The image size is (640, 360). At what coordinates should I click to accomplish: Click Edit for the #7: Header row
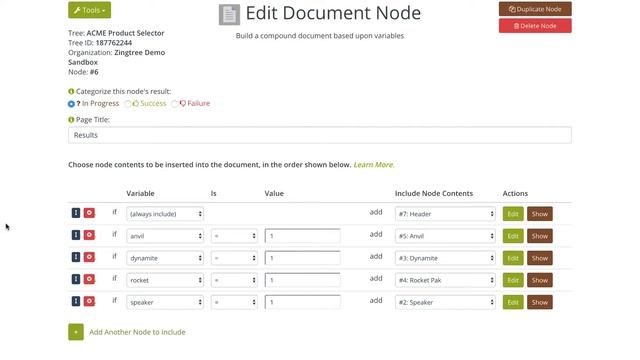coord(513,214)
